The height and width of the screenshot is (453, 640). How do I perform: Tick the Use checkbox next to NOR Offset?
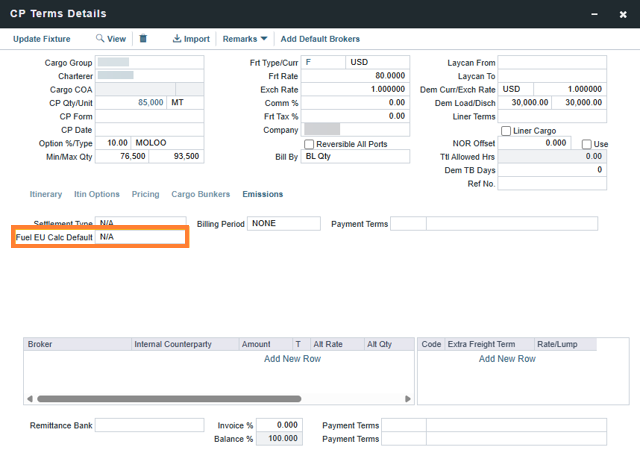[587, 144]
